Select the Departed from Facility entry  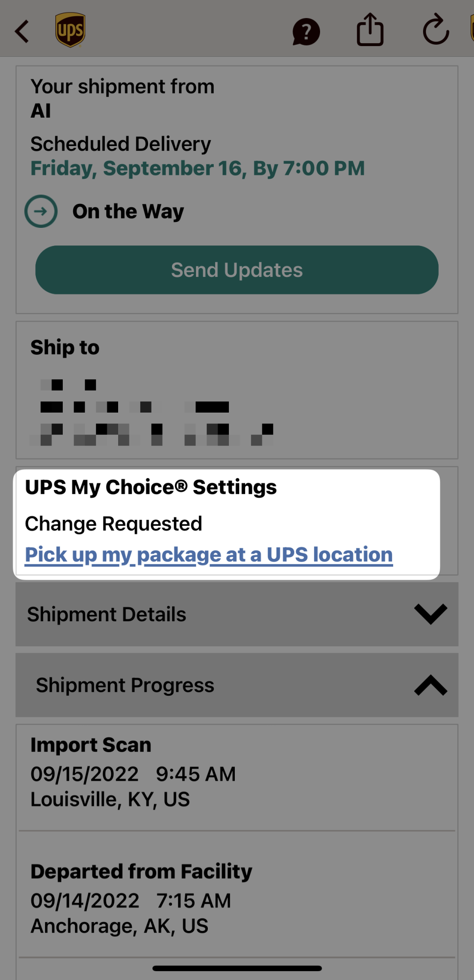pos(141,898)
